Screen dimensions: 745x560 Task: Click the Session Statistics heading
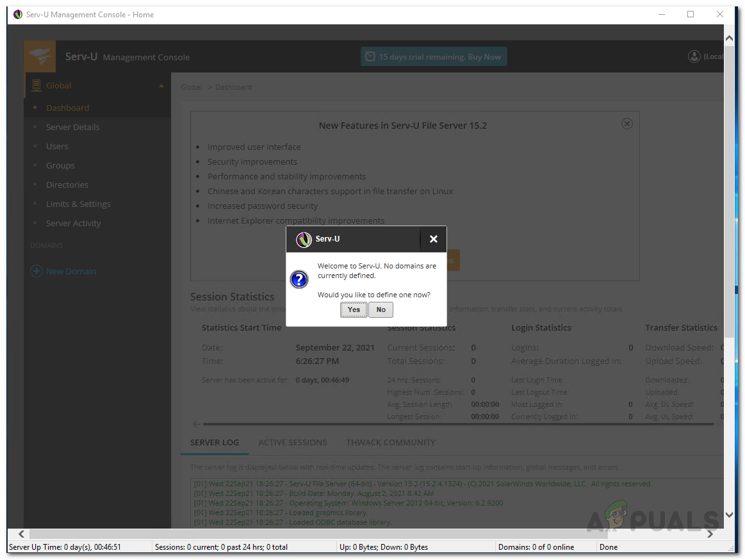tap(233, 297)
